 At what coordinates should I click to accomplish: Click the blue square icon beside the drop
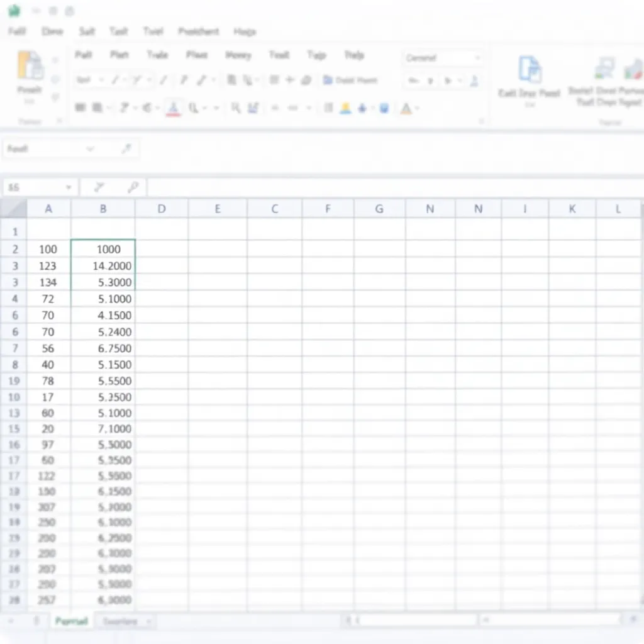(384, 108)
